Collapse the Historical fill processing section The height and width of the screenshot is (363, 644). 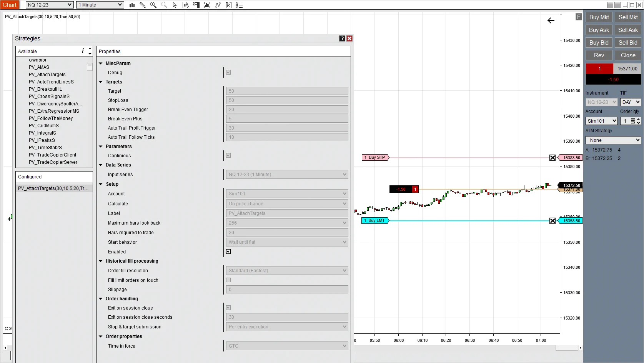coord(101,261)
